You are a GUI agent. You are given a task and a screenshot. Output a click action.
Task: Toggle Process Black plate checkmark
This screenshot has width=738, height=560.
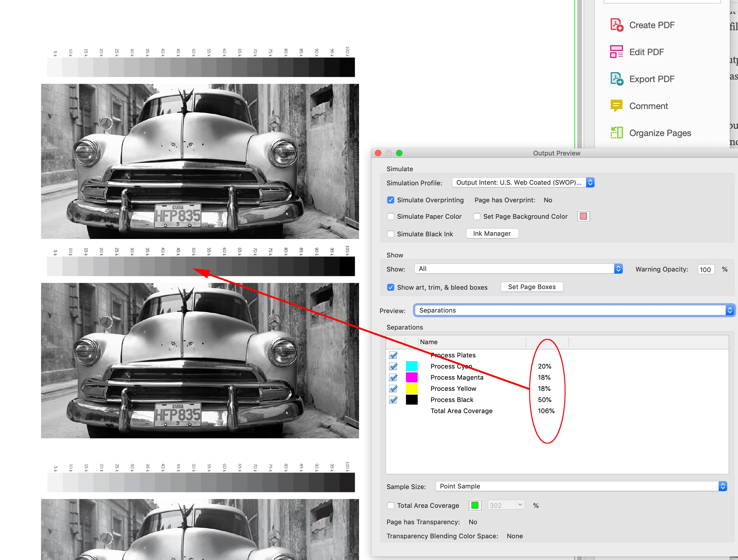click(x=393, y=400)
